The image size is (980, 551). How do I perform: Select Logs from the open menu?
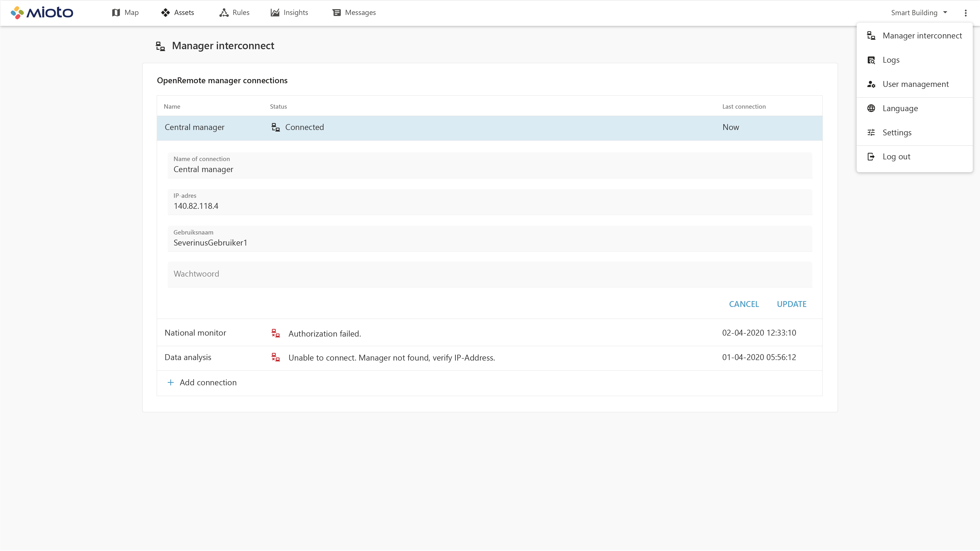click(x=891, y=60)
